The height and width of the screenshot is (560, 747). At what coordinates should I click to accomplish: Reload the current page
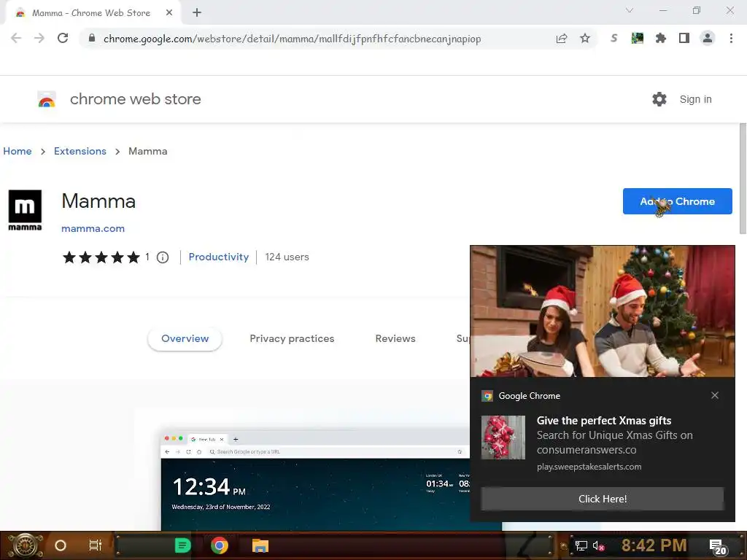point(63,39)
